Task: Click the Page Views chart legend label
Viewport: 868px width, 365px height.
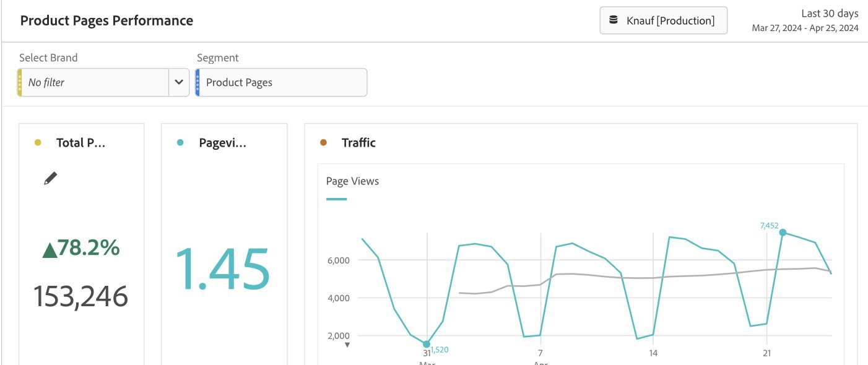Action: (x=352, y=181)
